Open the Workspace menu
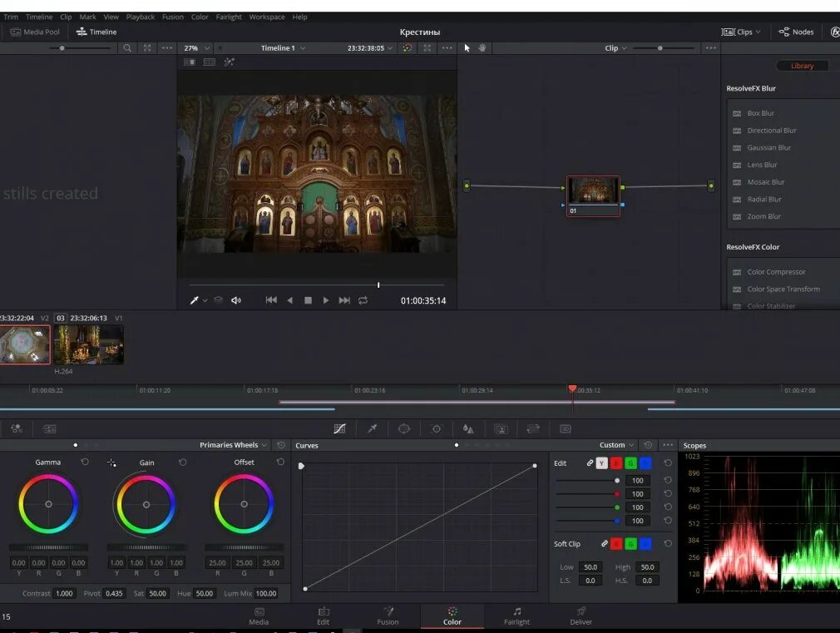Viewport: 840px width, 633px height. click(267, 17)
